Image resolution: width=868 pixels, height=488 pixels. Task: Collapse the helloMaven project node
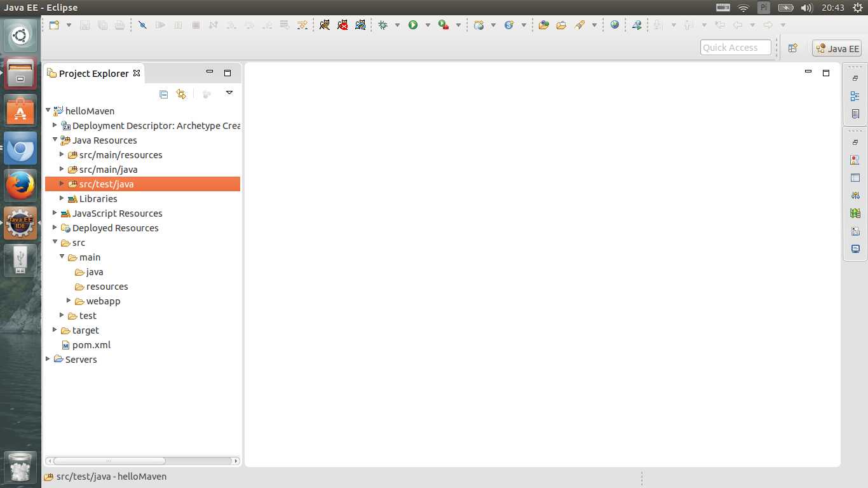[48, 111]
